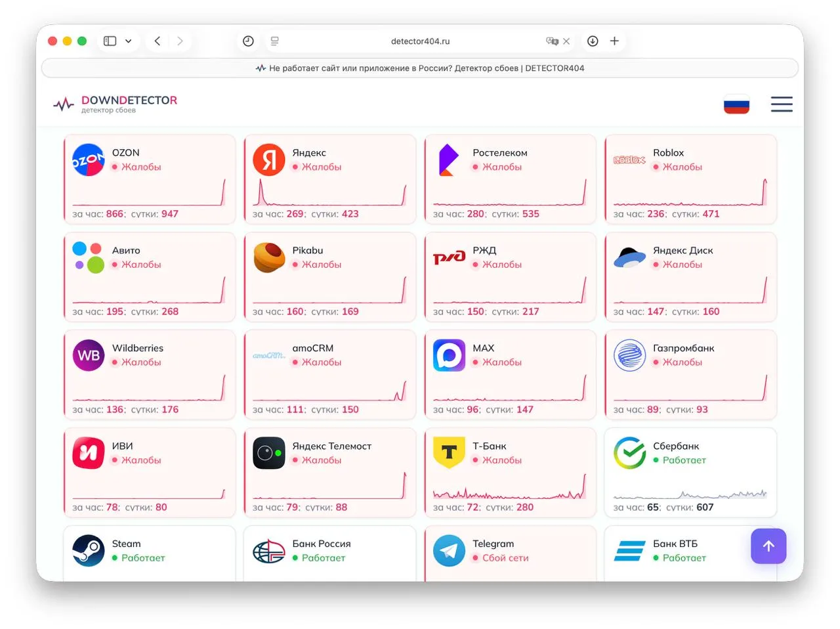Click the Т-Банк complaints chart

coord(509,486)
